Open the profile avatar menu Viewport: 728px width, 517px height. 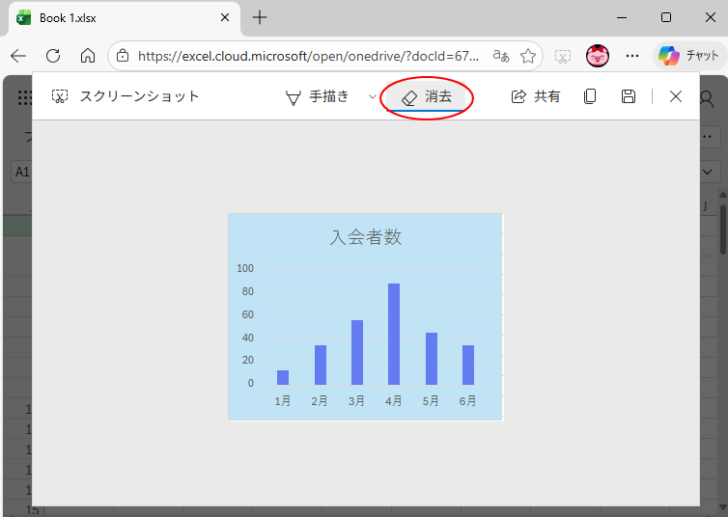tap(598, 56)
